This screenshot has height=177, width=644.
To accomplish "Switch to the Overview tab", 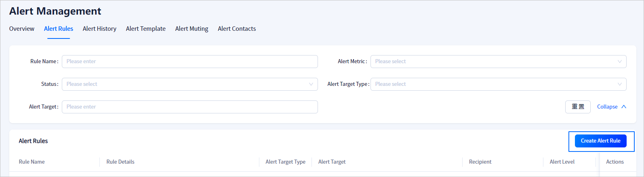I will pos(22,29).
